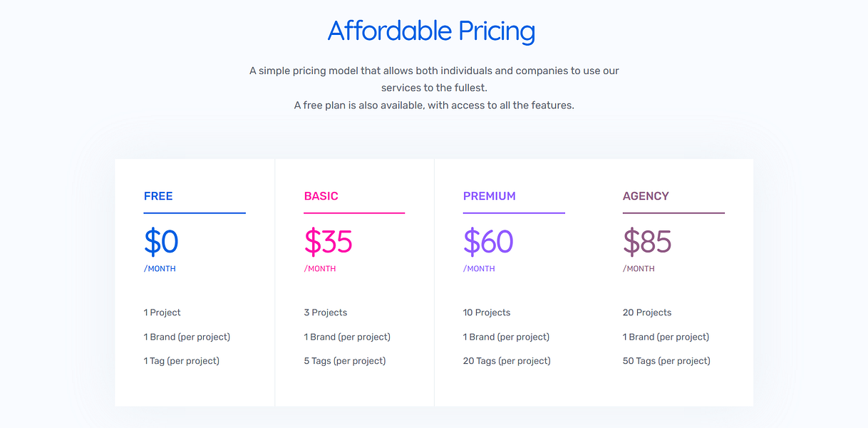Select the FREE plan title
868x428 pixels.
158,196
